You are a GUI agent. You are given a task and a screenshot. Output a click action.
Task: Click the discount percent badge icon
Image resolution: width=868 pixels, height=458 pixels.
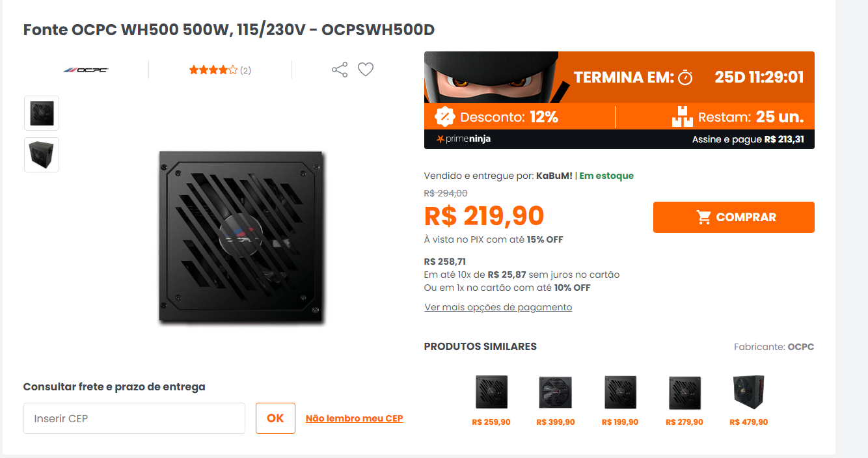coord(444,117)
